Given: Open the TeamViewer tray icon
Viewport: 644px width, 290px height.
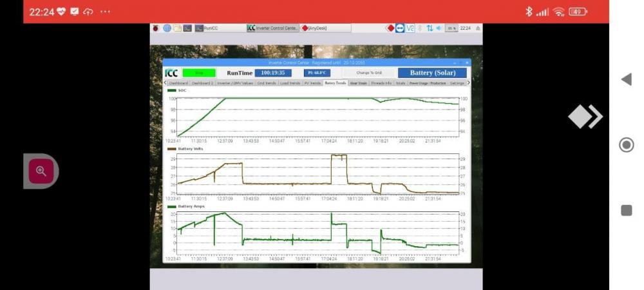Looking at the screenshot, I should 400,28.
